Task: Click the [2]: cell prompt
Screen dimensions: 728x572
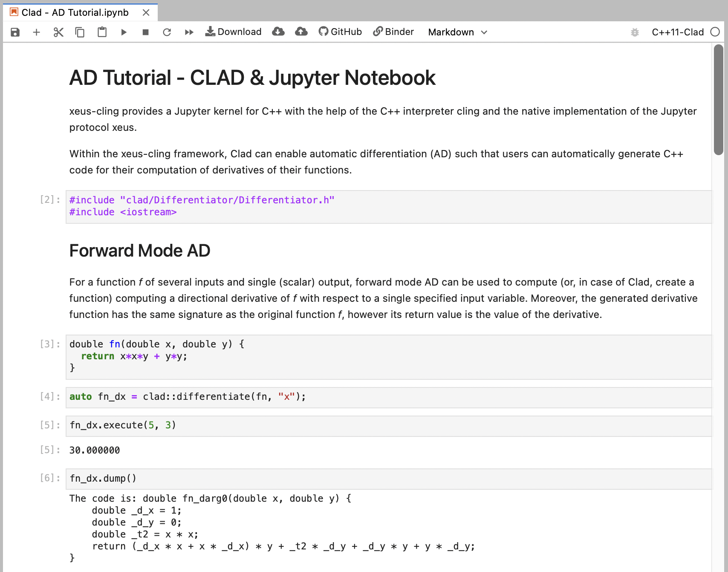Action: (50, 199)
